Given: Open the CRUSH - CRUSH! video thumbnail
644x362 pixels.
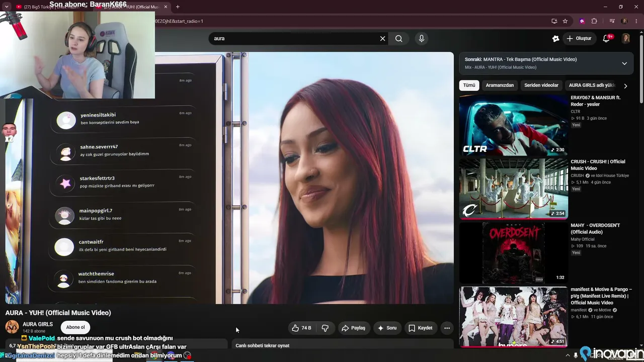Looking at the screenshot, I should pos(514,189).
